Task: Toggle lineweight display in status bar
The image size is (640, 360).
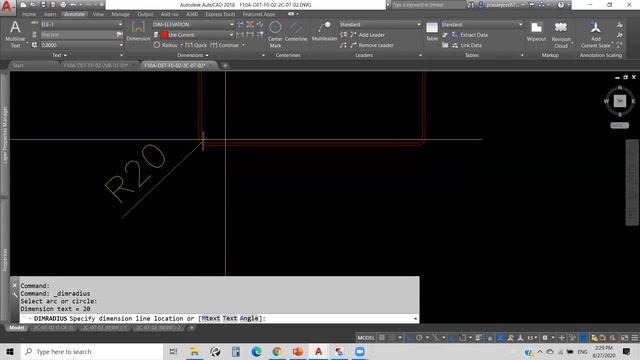Action: tap(478, 338)
